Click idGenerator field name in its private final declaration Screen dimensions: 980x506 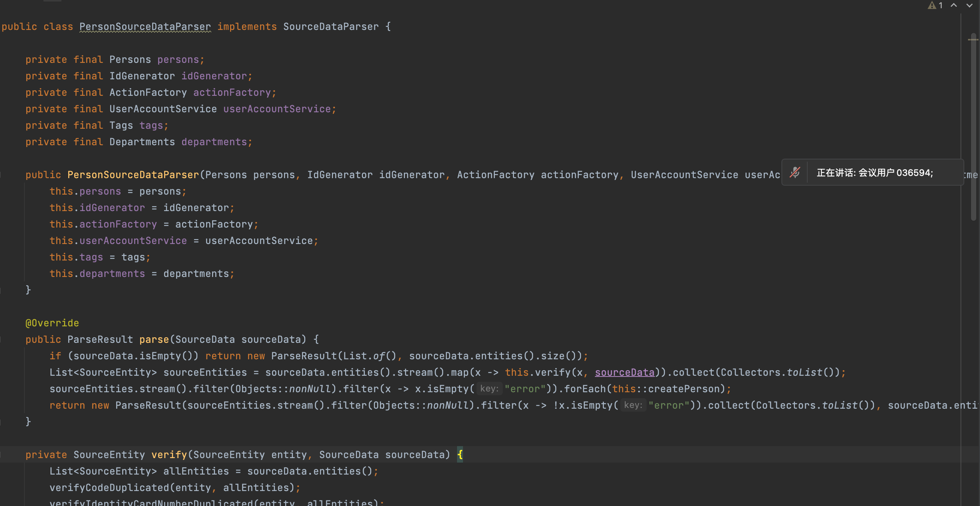(214, 76)
